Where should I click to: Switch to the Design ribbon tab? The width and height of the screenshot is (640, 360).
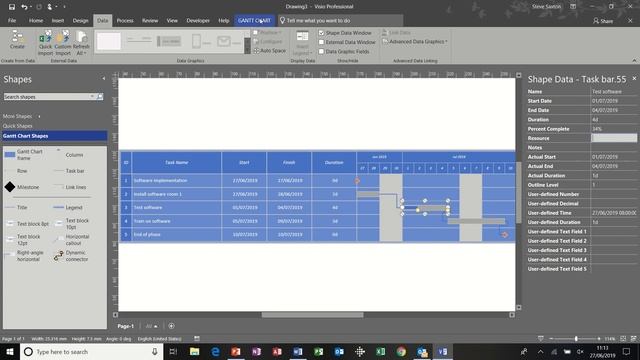80,20
